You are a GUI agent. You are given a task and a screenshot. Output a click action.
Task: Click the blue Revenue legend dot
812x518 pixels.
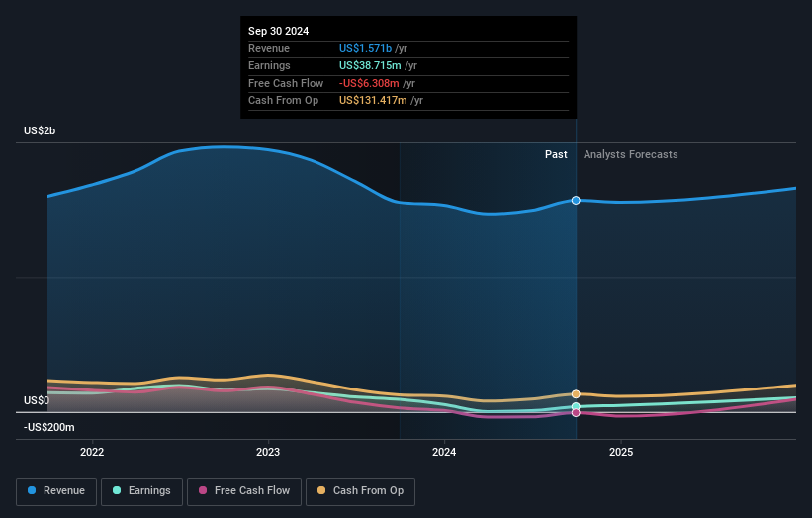[x=32, y=490]
